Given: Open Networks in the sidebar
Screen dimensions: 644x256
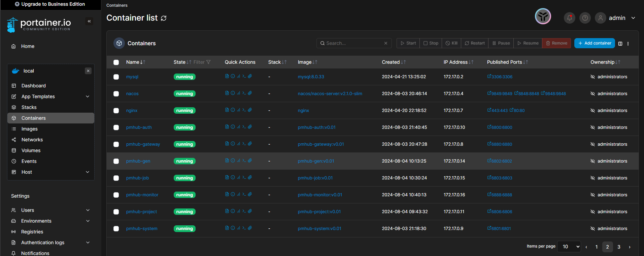Looking at the screenshot, I should click(x=50, y=140).
